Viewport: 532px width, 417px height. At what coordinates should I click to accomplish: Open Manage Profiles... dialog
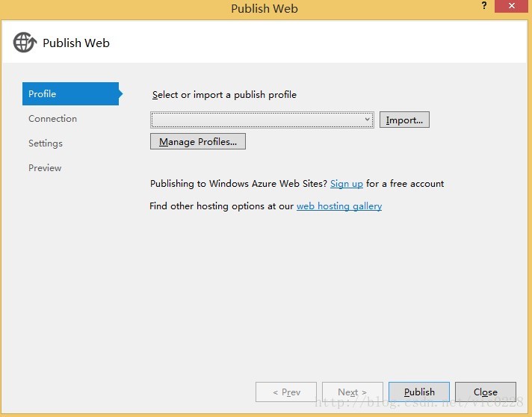coord(198,141)
